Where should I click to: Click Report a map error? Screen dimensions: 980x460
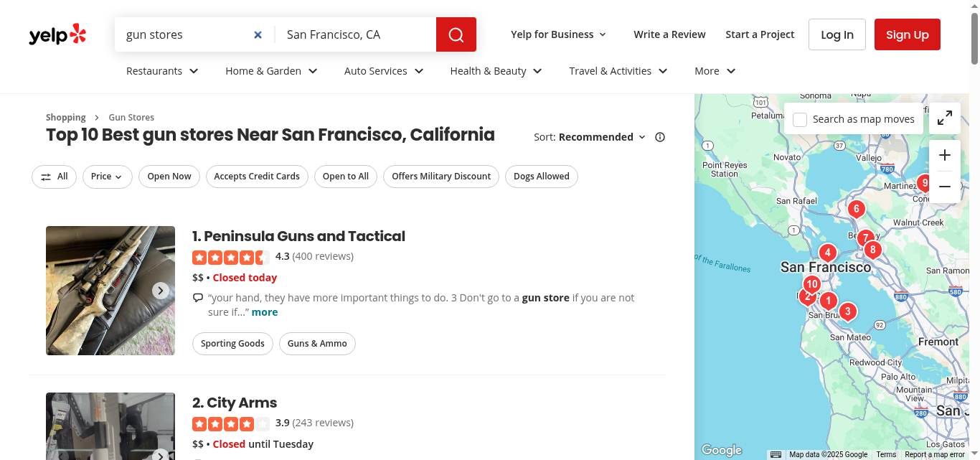(x=935, y=454)
